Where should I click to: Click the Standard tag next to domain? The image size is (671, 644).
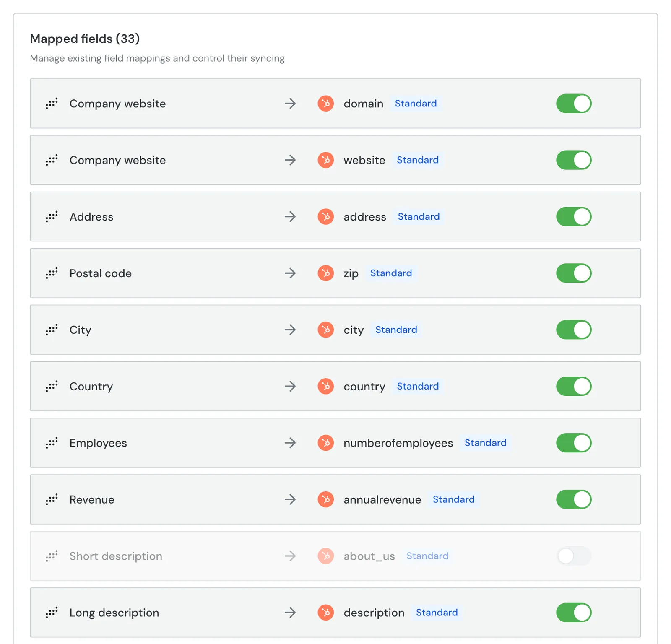pos(416,104)
